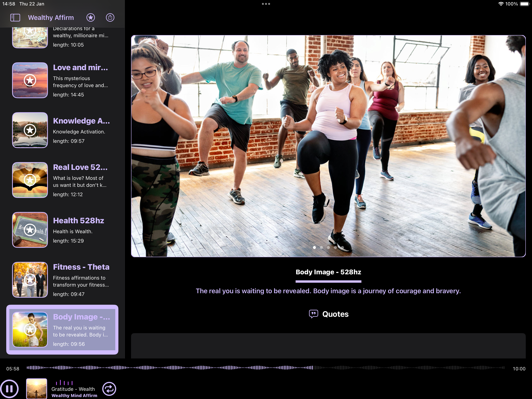Star the Knowledge A... track thumbnail
532x399 pixels.
click(30, 130)
